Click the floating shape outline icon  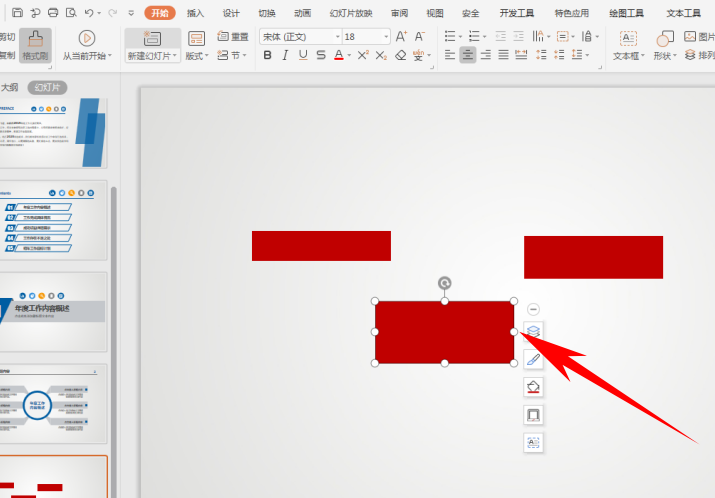pos(533,415)
